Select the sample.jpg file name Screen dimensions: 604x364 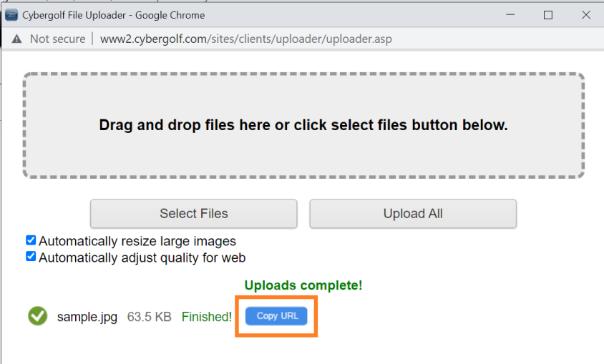[x=87, y=317]
